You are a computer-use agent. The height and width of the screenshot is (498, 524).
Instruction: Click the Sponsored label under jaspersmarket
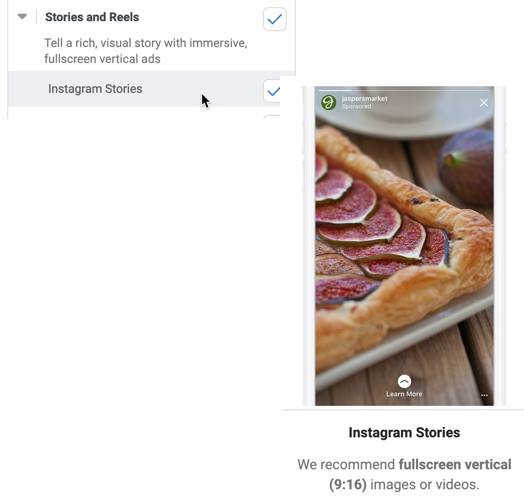click(x=356, y=106)
